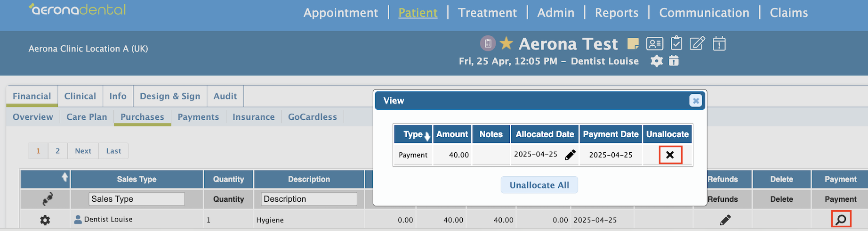Click the refunds pencil icon in Hygiene row
Viewport: 868px width, 231px height.
(x=725, y=220)
